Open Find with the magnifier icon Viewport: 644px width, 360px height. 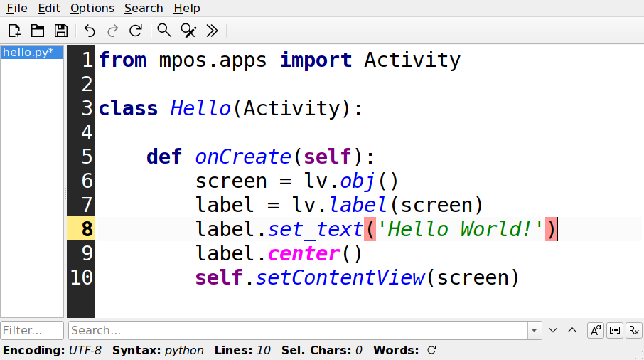pyautogui.click(x=164, y=31)
